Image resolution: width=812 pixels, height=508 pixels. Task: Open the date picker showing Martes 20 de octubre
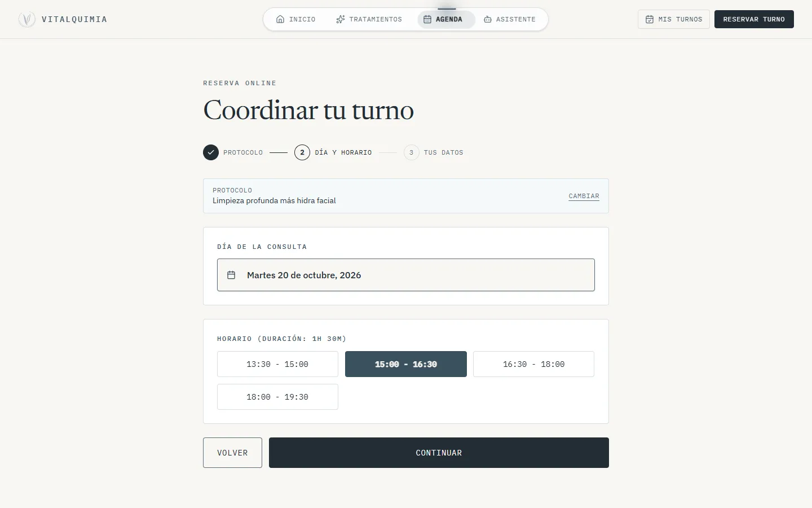(406, 275)
